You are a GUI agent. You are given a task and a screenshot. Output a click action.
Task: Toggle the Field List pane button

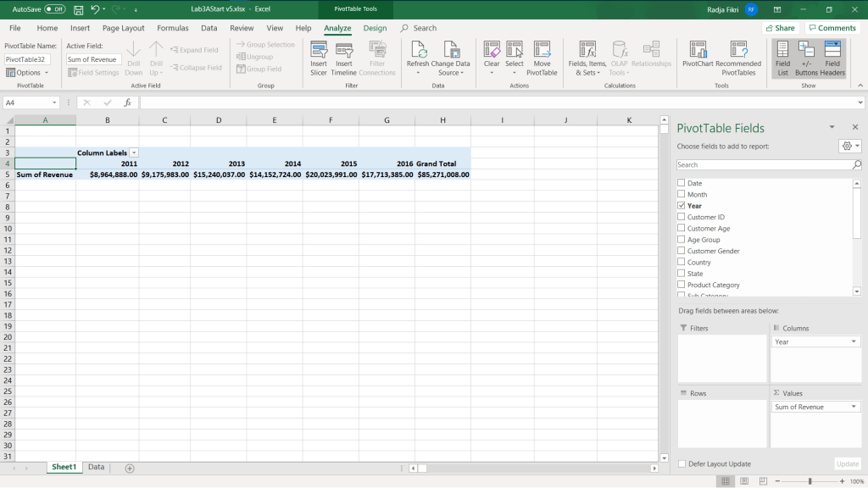(782, 52)
